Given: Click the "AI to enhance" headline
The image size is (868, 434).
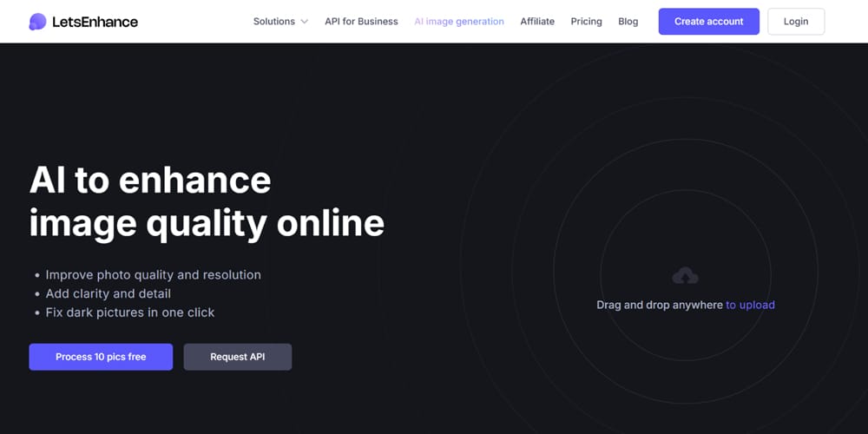Looking at the screenshot, I should pyautogui.click(x=150, y=181).
